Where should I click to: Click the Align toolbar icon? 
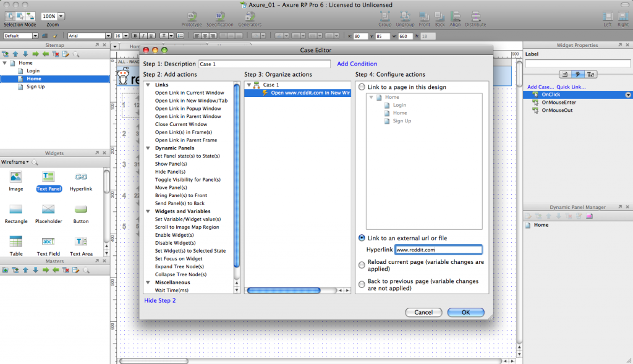pos(456,16)
